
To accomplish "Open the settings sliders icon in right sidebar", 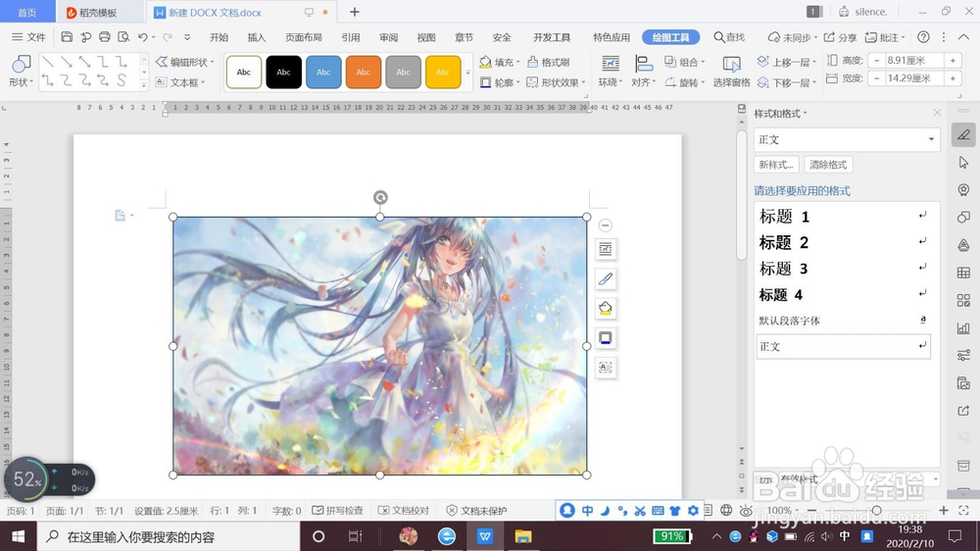I will (x=963, y=355).
